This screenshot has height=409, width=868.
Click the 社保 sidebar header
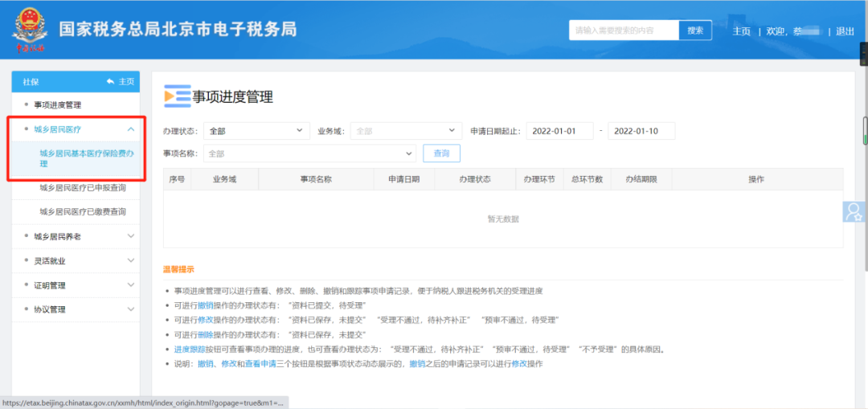click(31, 81)
